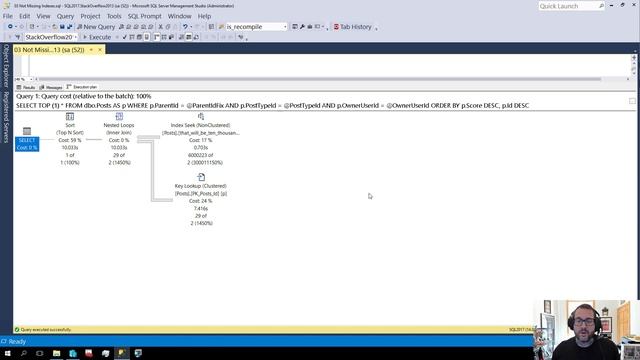
Task: Click the Undo arrow icon
Action: coord(185,27)
